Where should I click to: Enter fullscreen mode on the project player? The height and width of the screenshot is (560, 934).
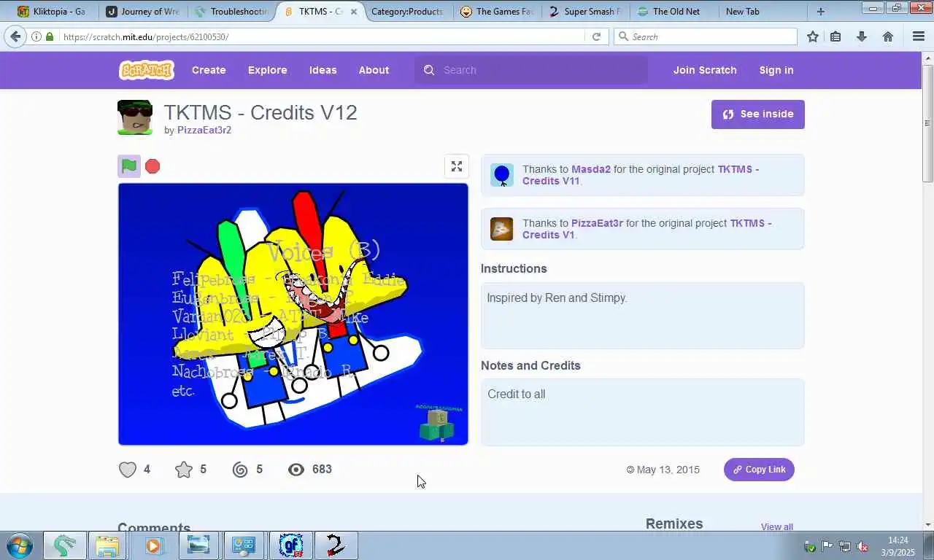[457, 166]
